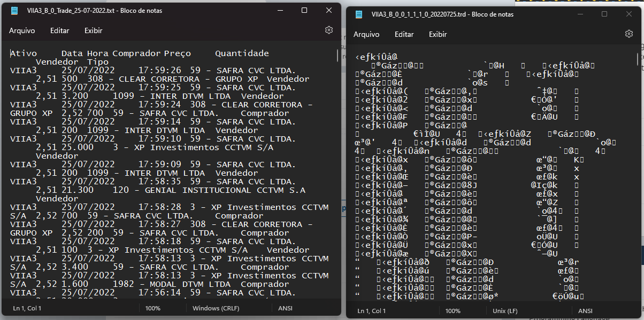Click the 100% zoom level in the .trd status bar
This screenshot has width=644, height=320.
pyautogui.click(x=453, y=311)
